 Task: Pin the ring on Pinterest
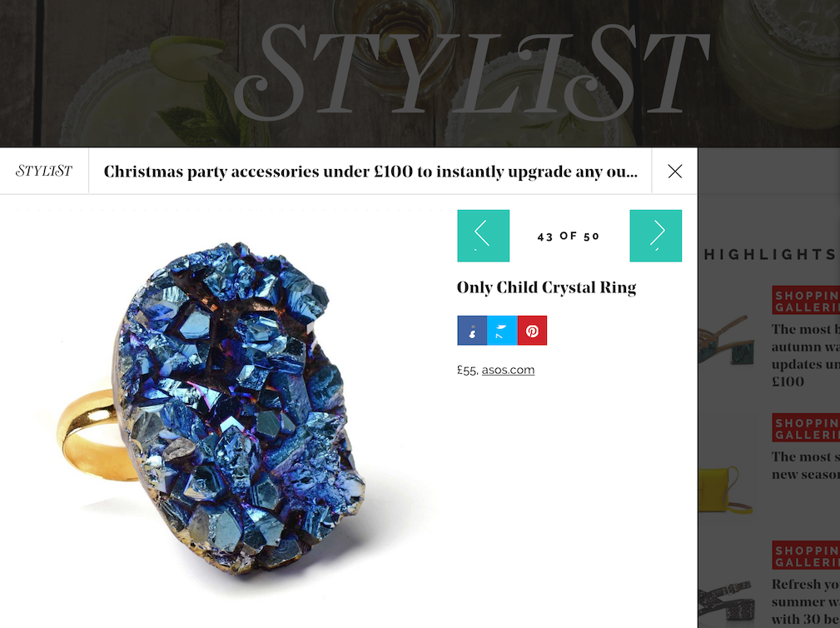click(x=532, y=331)
